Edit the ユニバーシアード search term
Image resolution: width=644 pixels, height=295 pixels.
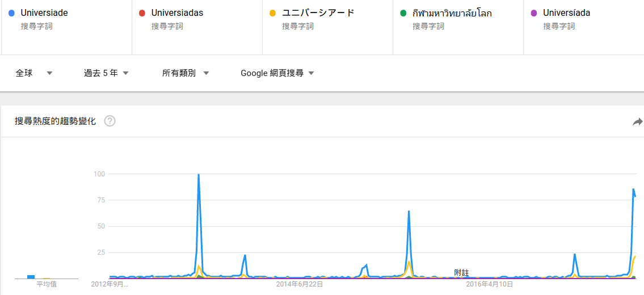tap(318, 13)
